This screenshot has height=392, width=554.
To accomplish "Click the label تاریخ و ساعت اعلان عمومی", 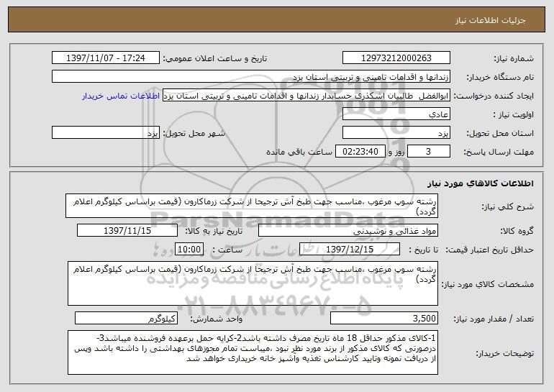I will [x=215, y=59].
